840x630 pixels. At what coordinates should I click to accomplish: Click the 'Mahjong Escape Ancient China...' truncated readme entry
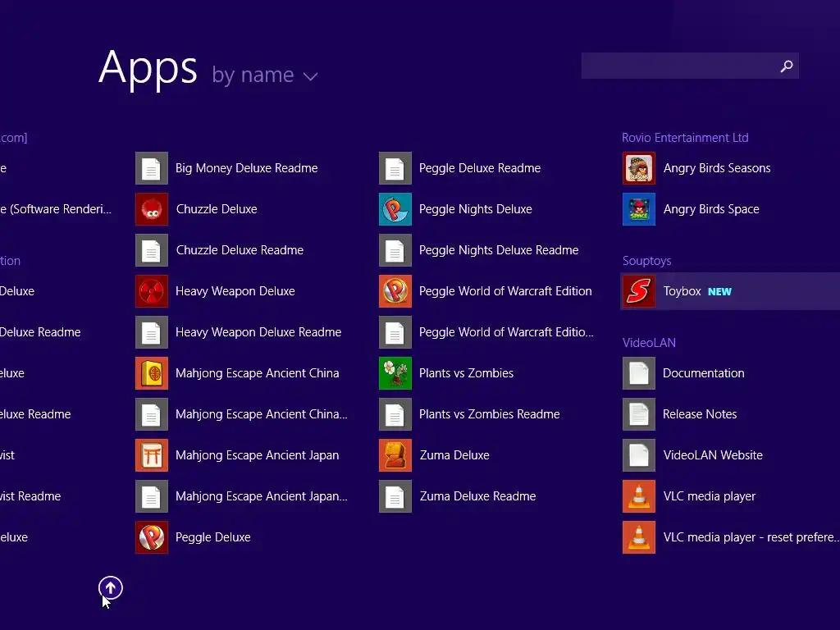pyautogui.click(x=242, y=414)
